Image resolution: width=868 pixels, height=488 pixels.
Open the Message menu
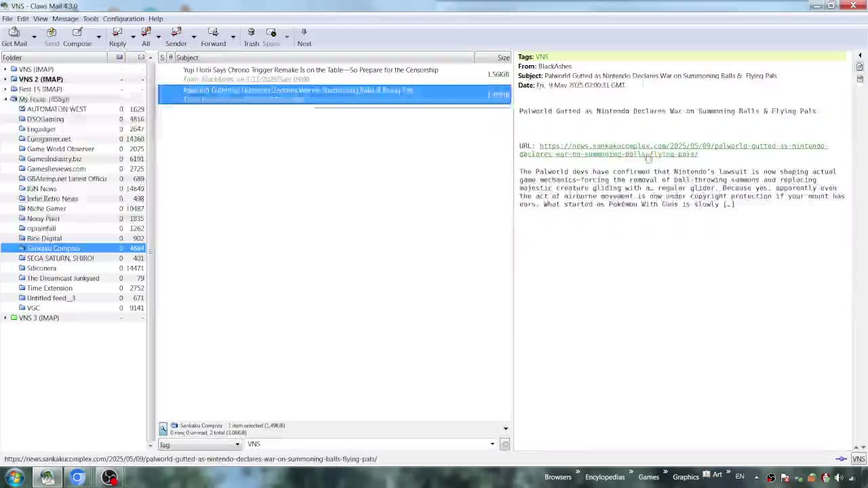(x=65, y=18)
